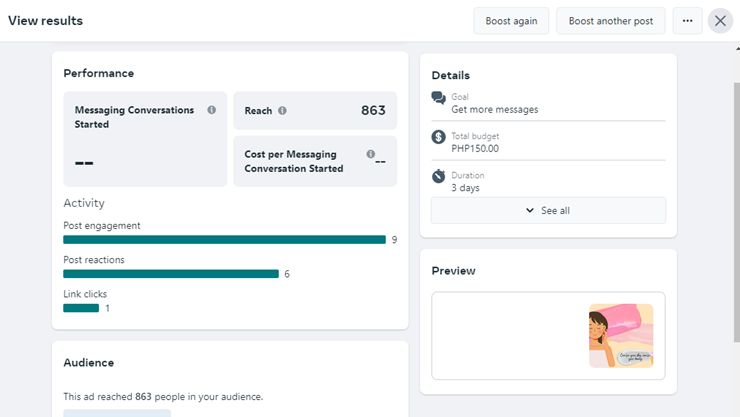This screenshot has width=740, height=417.
Task: Click the Link clicks bar
Action: (x=81, y=308)
